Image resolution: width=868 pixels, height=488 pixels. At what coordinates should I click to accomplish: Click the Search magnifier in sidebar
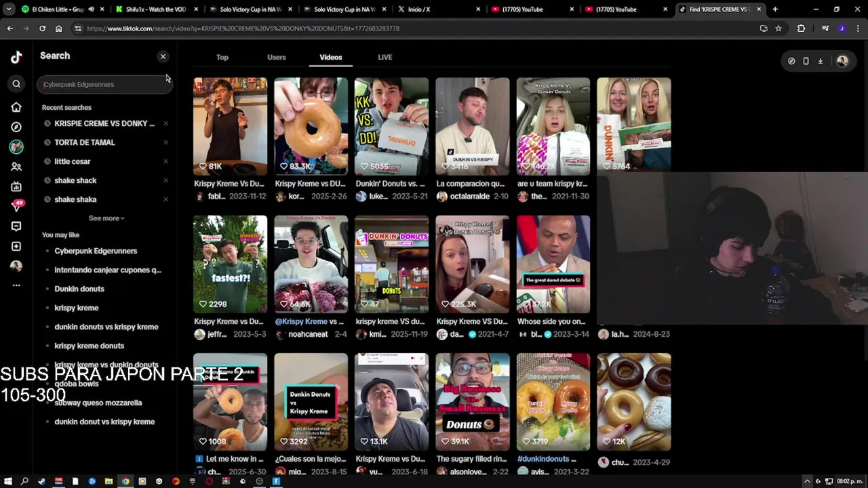16,84
